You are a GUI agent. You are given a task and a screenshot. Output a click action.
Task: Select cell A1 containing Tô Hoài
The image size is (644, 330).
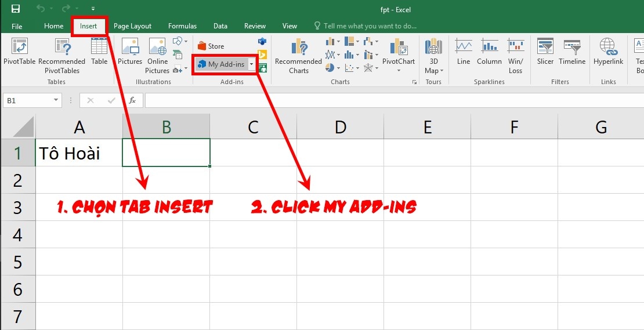[79, 153]
